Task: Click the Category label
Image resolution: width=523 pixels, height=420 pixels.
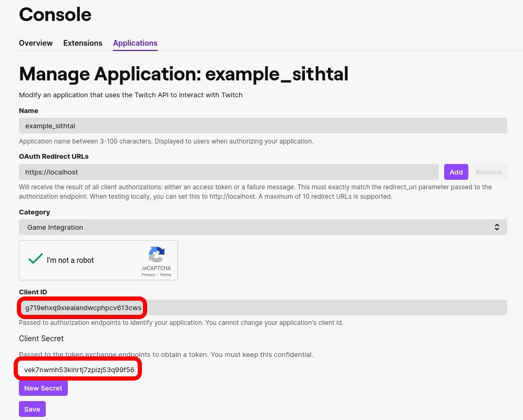Action: (34, 212)
